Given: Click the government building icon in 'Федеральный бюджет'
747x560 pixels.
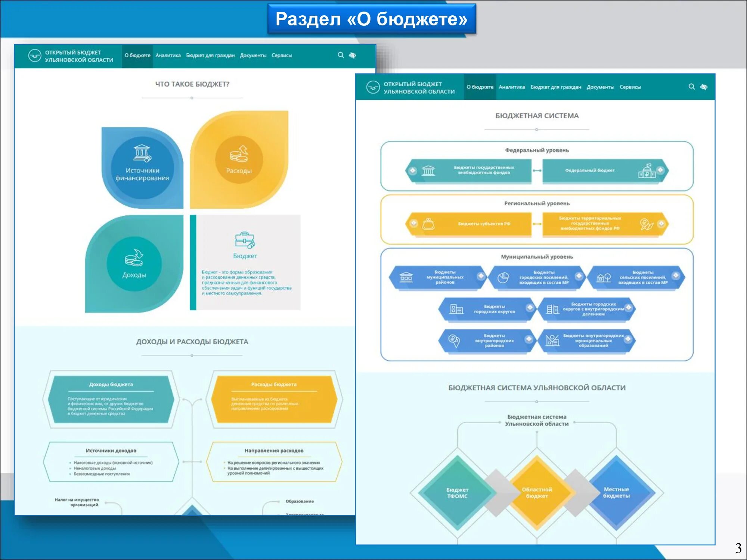Looking at the screenshot, I should [647, 171].
